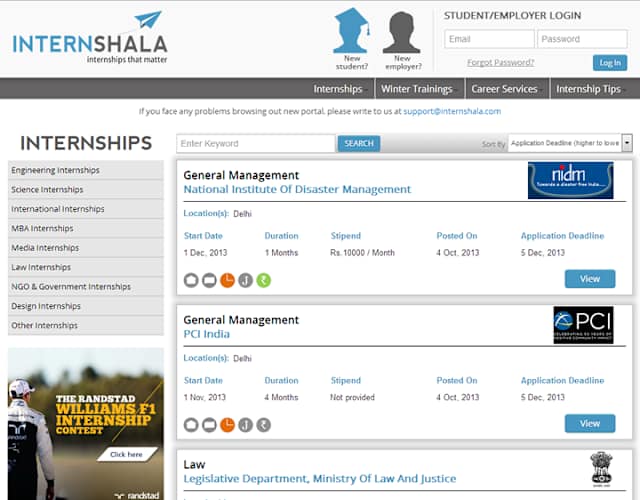
Task: Click the orange clock icon in NIDM listing
Action: click(227, 280)
